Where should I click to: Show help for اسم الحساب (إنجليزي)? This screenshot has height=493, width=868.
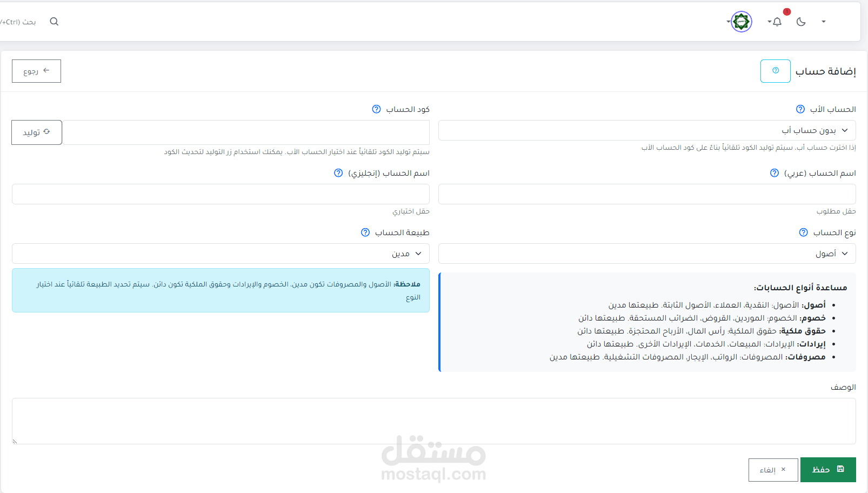(x=338, y=173)
